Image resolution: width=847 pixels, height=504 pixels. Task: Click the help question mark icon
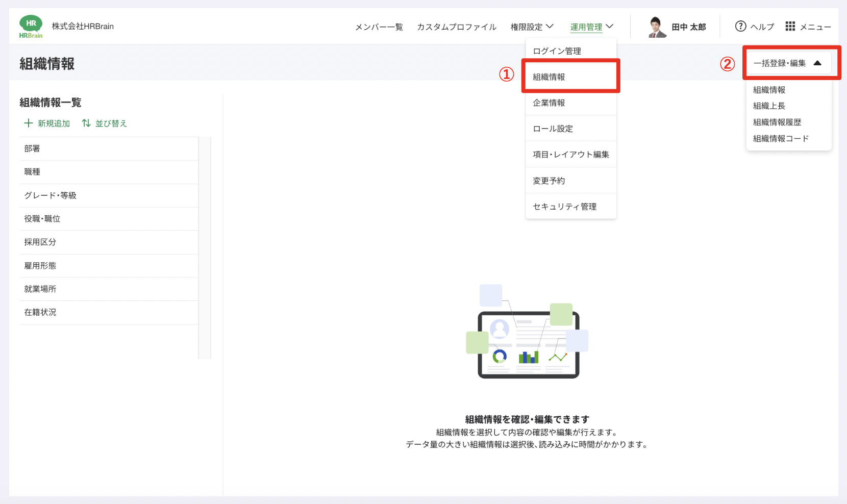click(x=740, y=26)
